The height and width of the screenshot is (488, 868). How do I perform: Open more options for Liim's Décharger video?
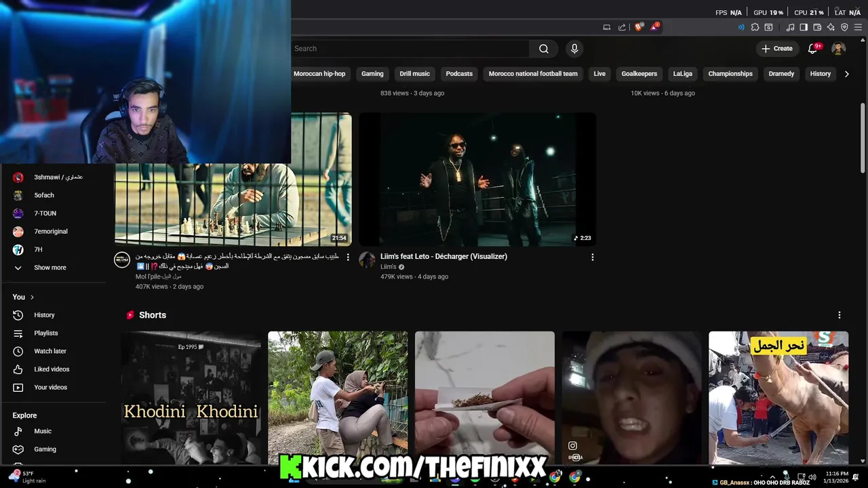tap(592, 258)
